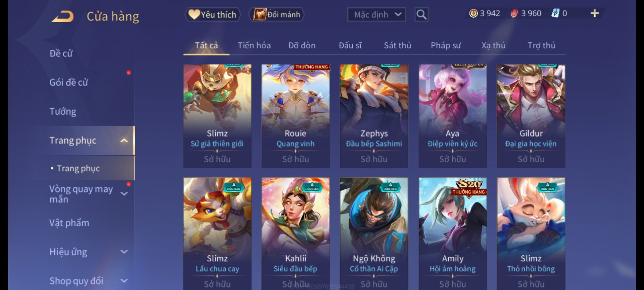Switch to the Pháp sư tab

click(445, 45)
